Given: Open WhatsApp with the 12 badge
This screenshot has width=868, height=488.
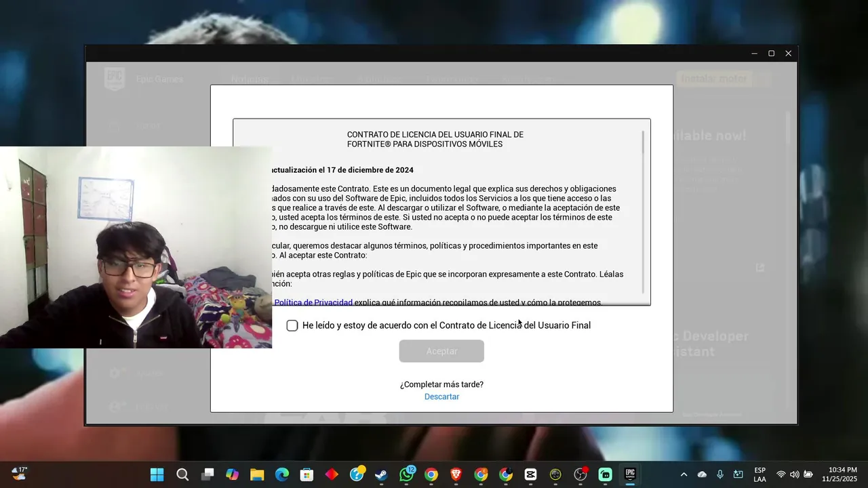Looking at the screenshot, I should pyautogui.click(x=406, y=474).
